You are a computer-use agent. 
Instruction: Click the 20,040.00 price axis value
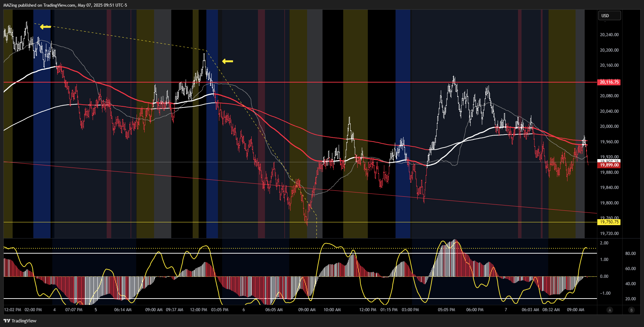click(609, 111)
